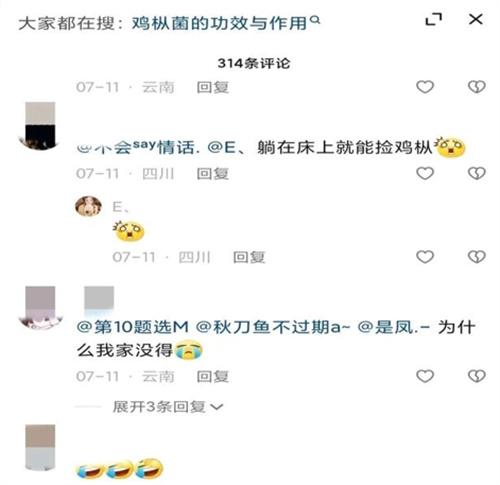Image resolution: width=500 pixels, height=485 pixels.
Task: Close the comments panel
Action: [x=476, y=19]
